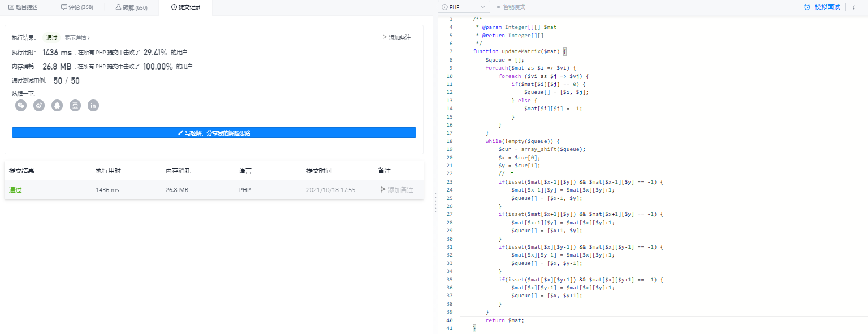
Task: Open the 题解 (650) tab
Action: coord(131,7)
